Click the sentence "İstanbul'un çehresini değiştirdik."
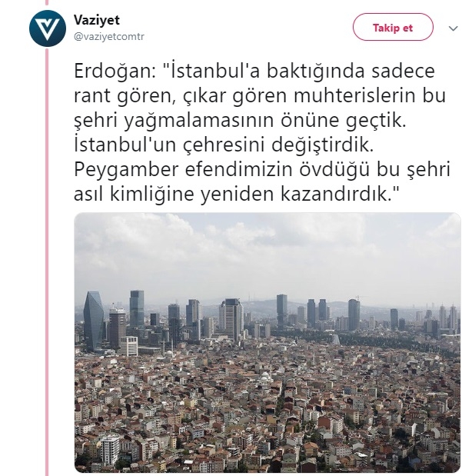This screenshot has height=476, width=462. [x=224, y=145]
